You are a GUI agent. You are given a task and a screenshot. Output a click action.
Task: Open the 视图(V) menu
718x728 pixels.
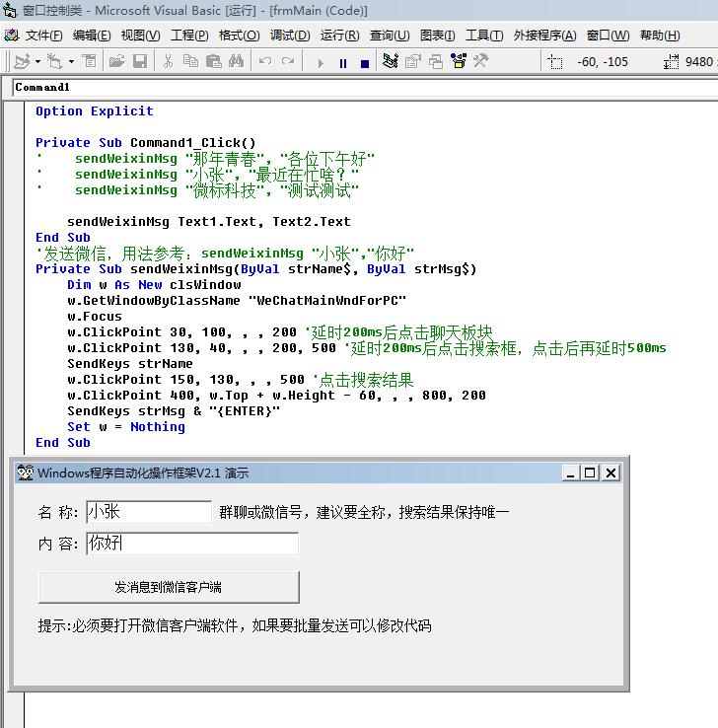(141, 36)
